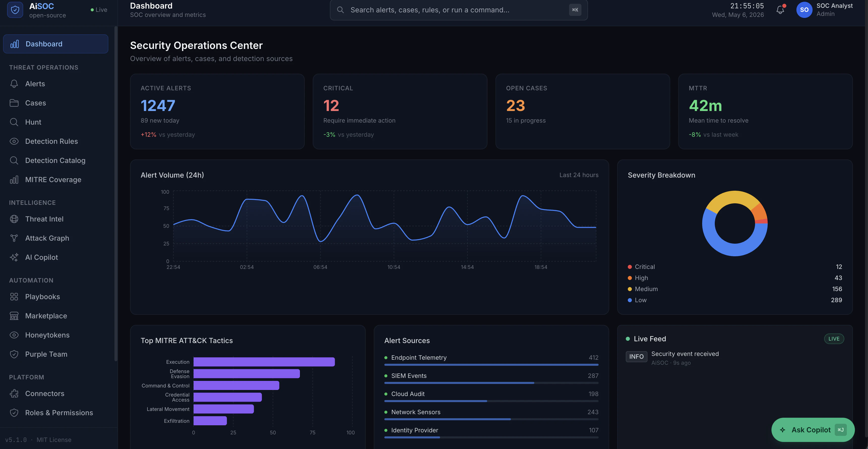This screenshot has width=868, height=449.
Task: Click the Endpoint Telemetry progress bar
Action: coord(491,365)
